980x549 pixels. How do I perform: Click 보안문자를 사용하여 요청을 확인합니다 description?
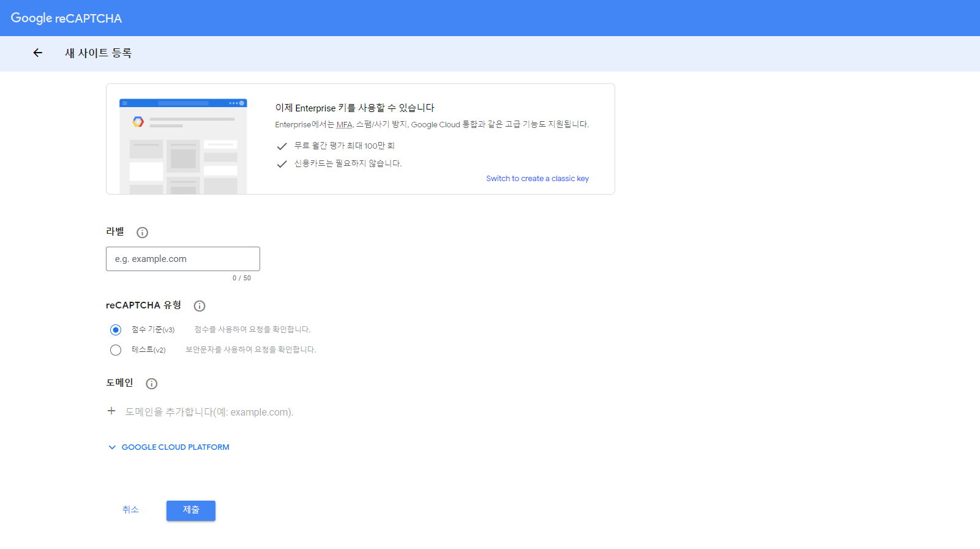click(x=251, y=349)
